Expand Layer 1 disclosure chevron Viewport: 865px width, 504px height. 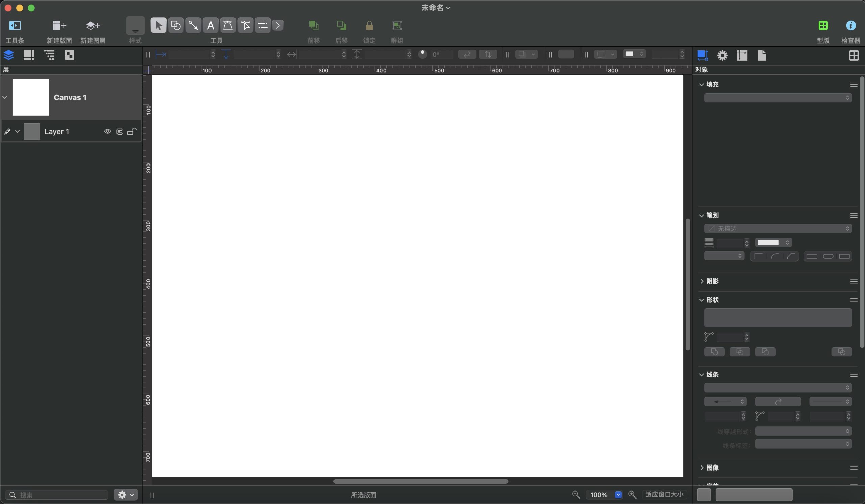pyautogui.click(x=17, y=131)
